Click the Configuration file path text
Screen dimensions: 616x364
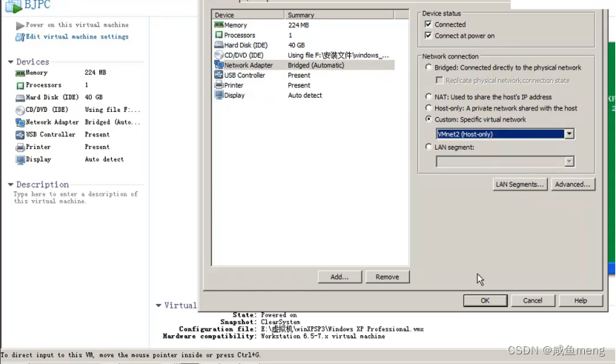[342, 329]
